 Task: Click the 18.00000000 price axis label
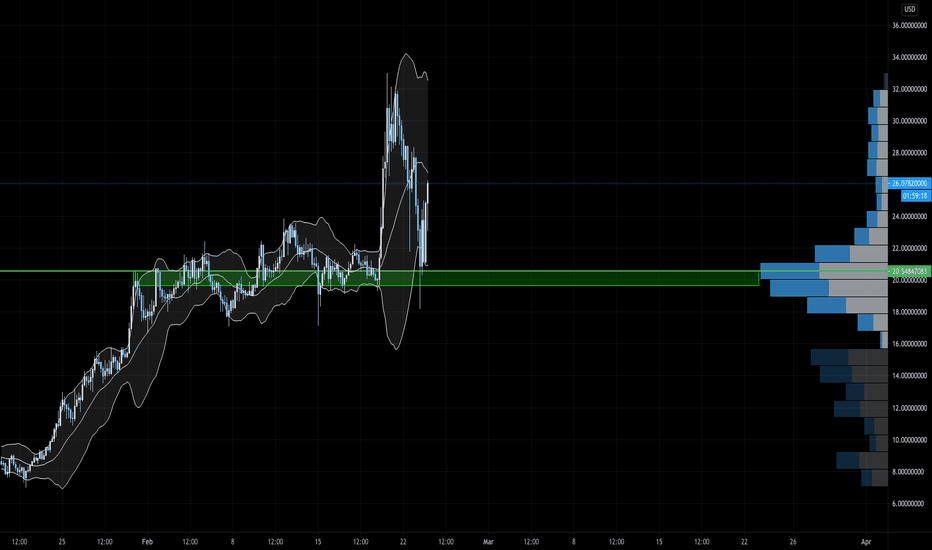point(909,312)
